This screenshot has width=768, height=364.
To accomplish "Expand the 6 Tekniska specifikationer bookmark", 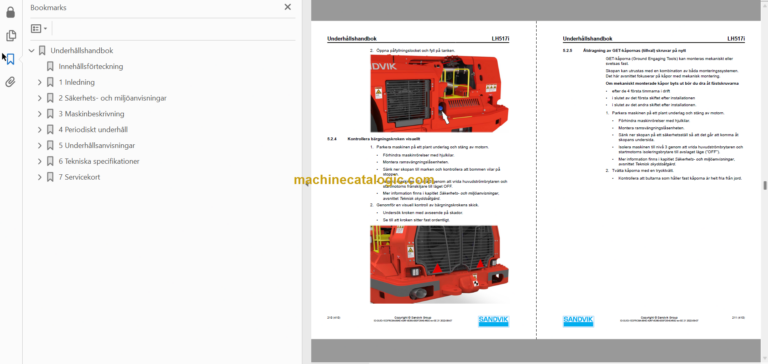I will point(40,161).
